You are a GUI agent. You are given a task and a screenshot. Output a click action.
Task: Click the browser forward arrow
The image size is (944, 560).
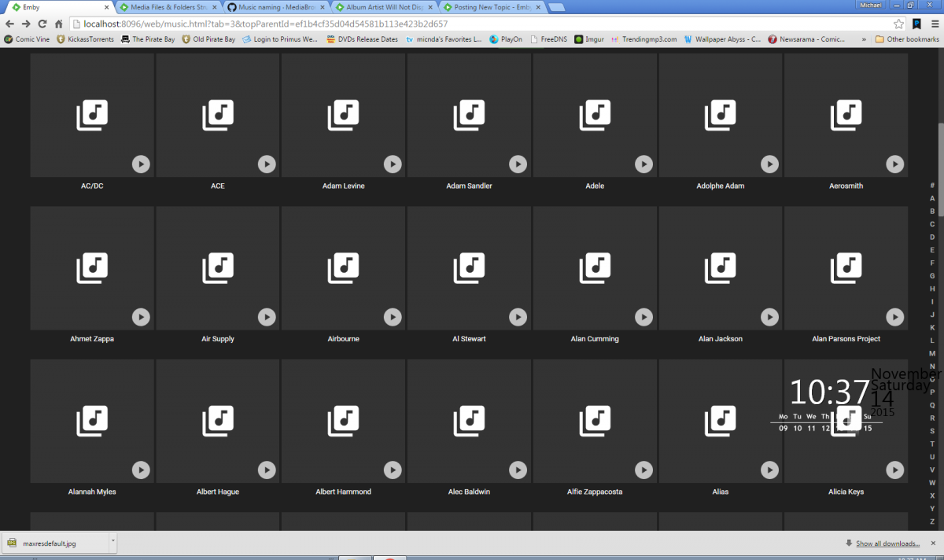[26, 24]
